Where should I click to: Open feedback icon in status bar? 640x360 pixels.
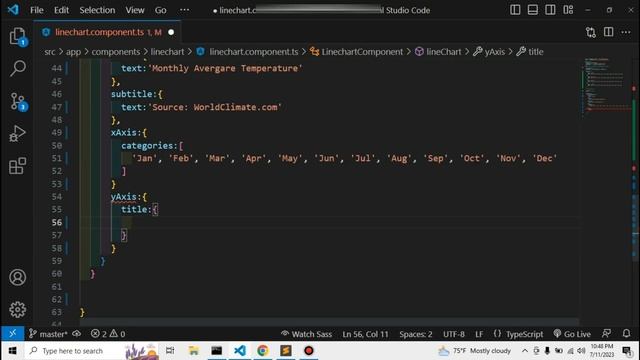click(607, 333)
